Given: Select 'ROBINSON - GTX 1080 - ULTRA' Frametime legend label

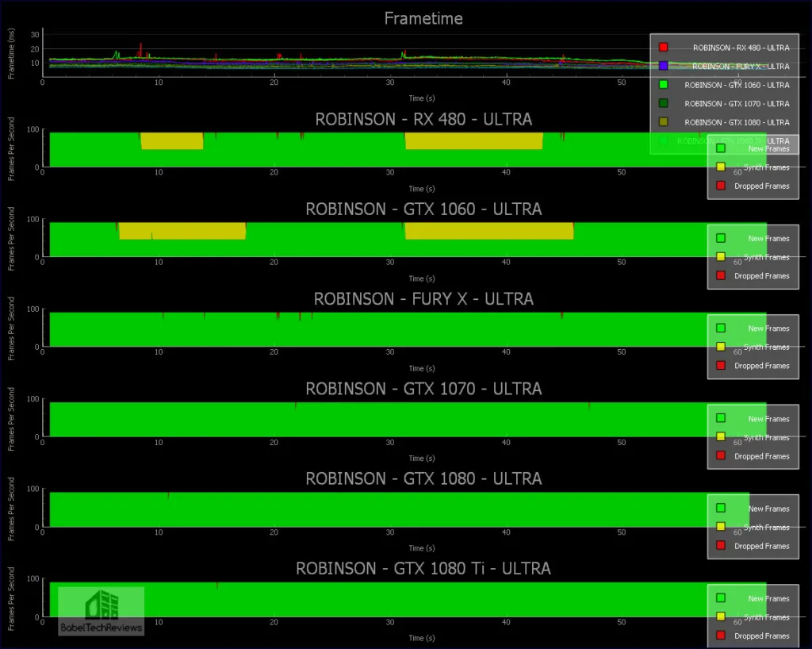Looking at the screenshot, I should (x=737, y=122).
